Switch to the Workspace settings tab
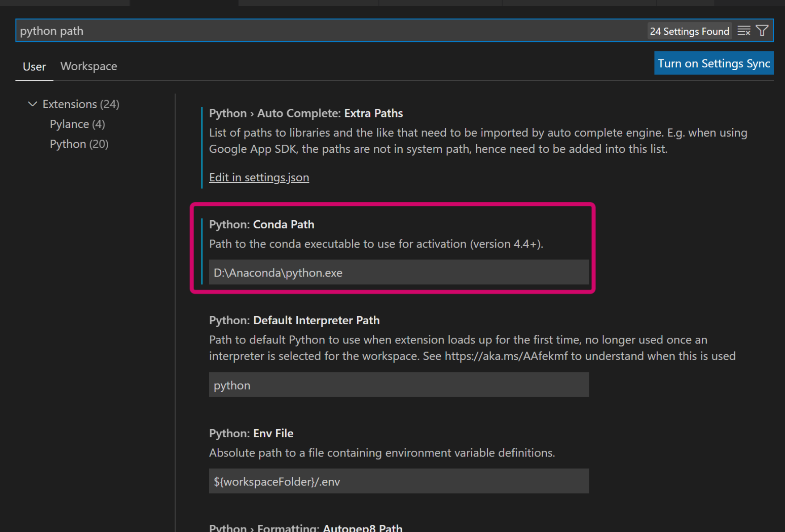This screenshot has height=532, width=785. click(89, 67)
